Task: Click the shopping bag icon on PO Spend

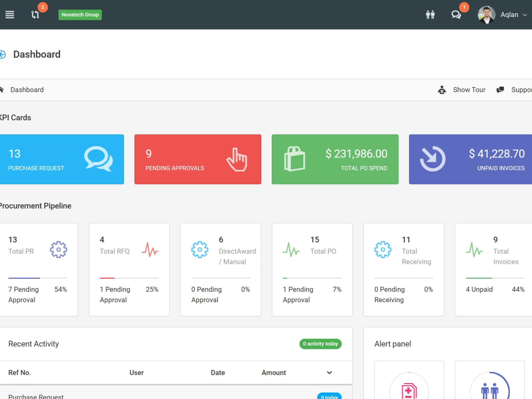Action: coord(295,159)
